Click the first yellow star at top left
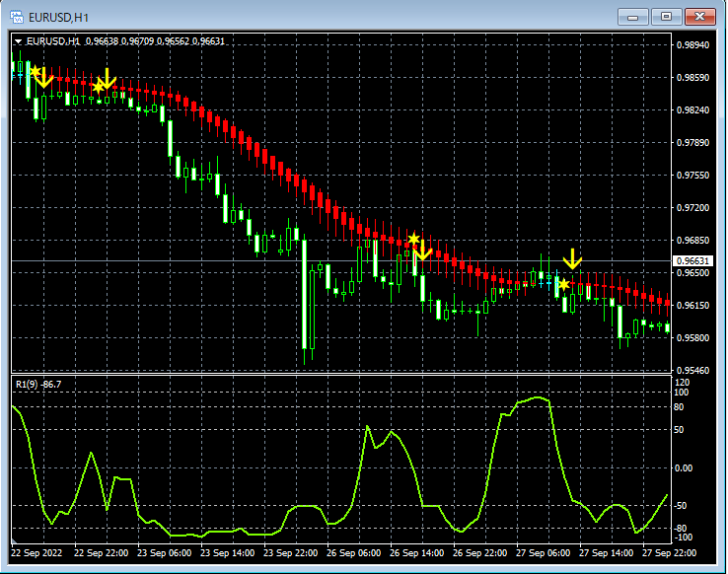Viewport: 728px width, 574px height. point(35,71)
